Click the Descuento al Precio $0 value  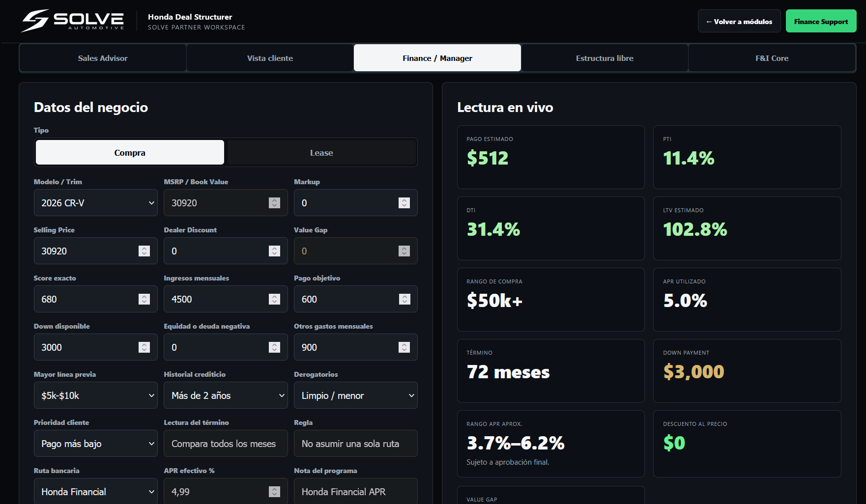point(674,443)
